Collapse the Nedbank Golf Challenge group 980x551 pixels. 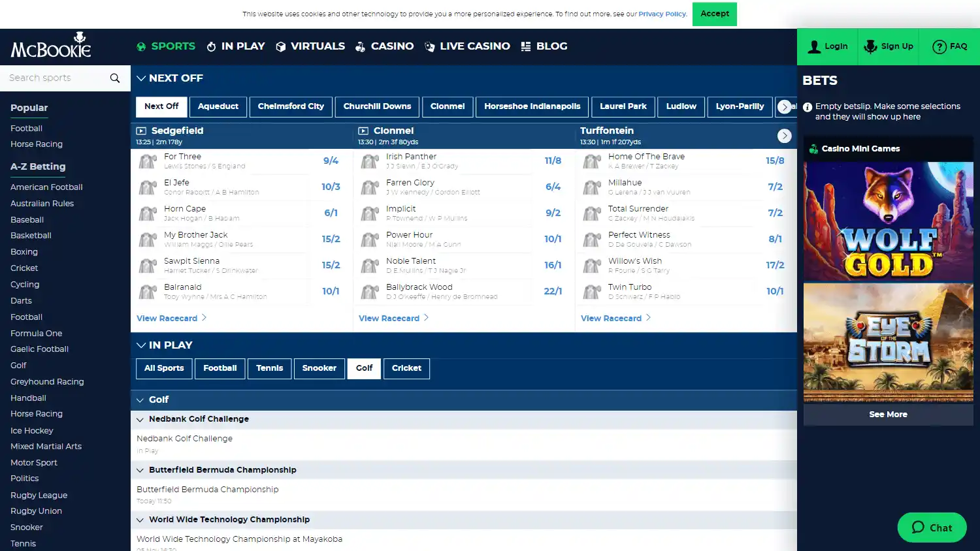click(140, 420)
